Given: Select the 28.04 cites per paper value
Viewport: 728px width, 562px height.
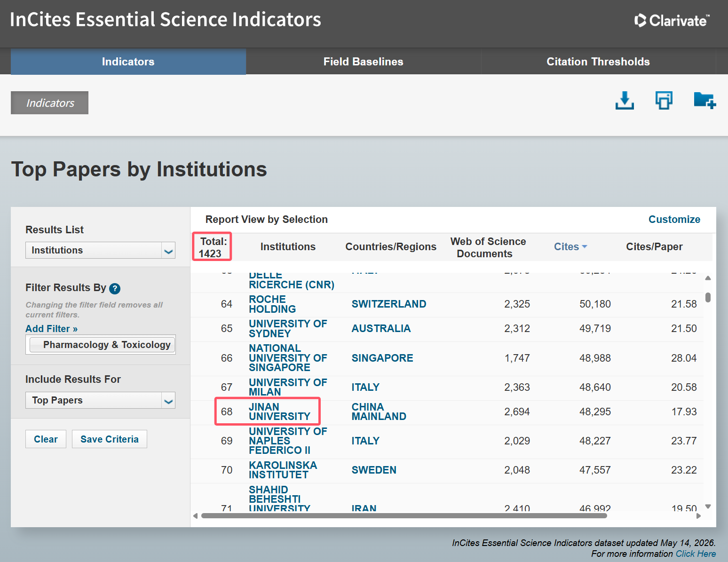Looking at the screenshot, I should (684, 358).
